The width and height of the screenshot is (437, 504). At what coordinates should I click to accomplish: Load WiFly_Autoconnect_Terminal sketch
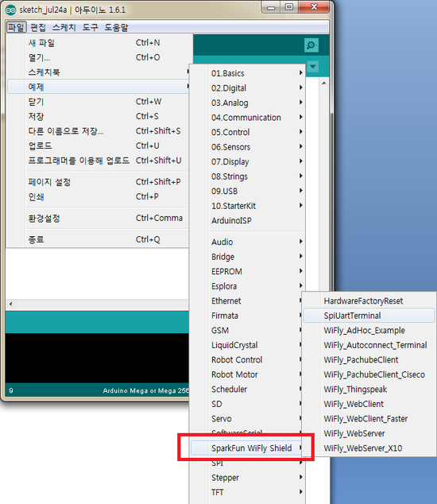(x=369, y=345)
